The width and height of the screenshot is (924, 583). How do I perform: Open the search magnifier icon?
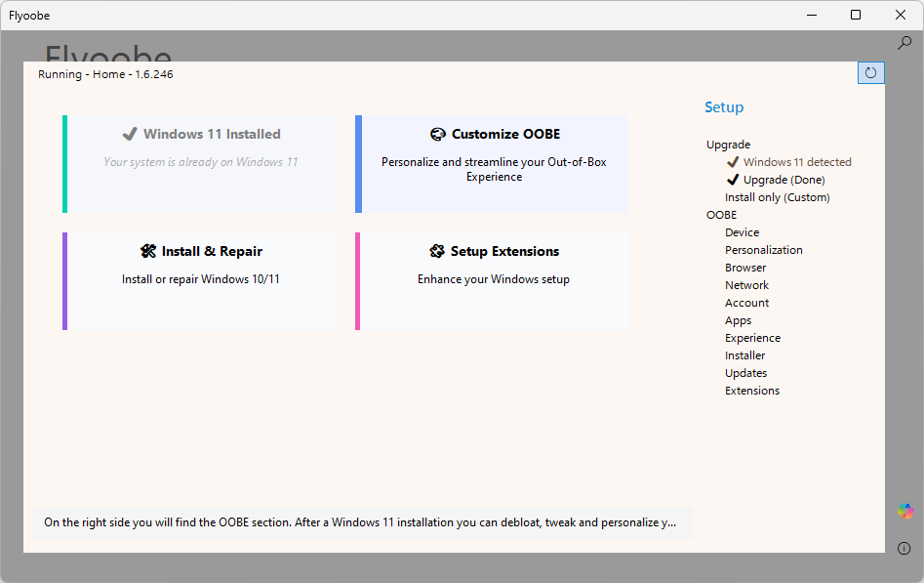904,43
